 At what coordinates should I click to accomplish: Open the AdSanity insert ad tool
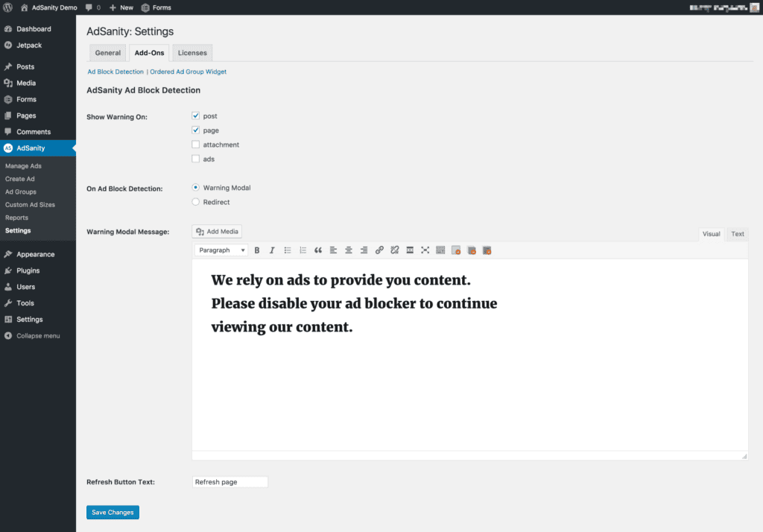(456, 250)
